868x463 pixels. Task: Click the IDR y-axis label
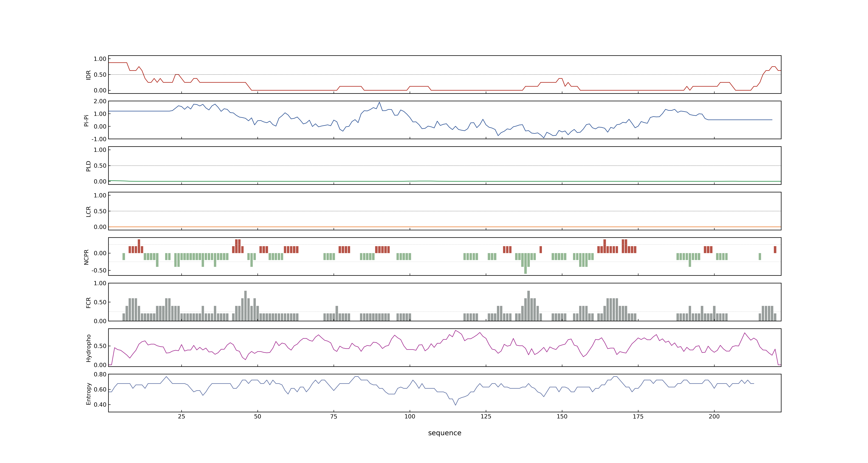[x=88, y=75]
